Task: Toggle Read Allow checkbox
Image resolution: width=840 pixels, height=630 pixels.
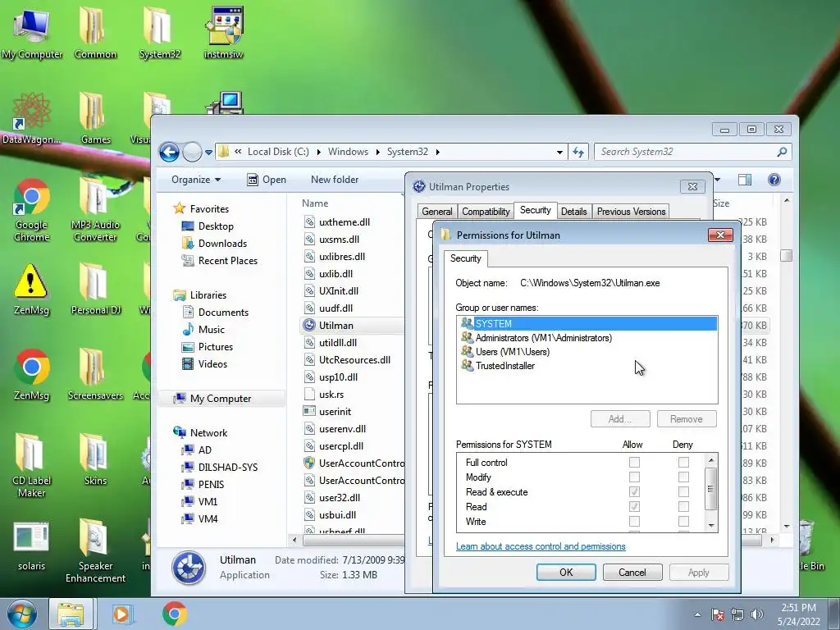Action: click(x=634, y=506)
